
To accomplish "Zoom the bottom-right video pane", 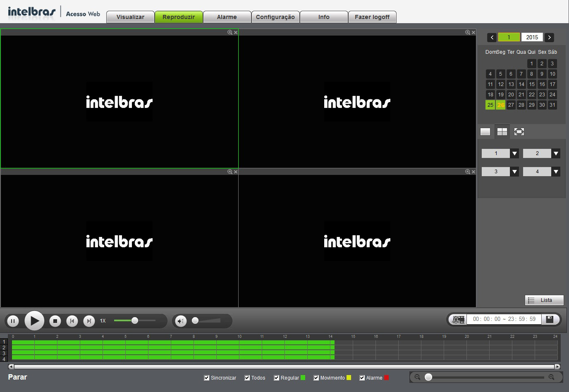I will [468, 172].
